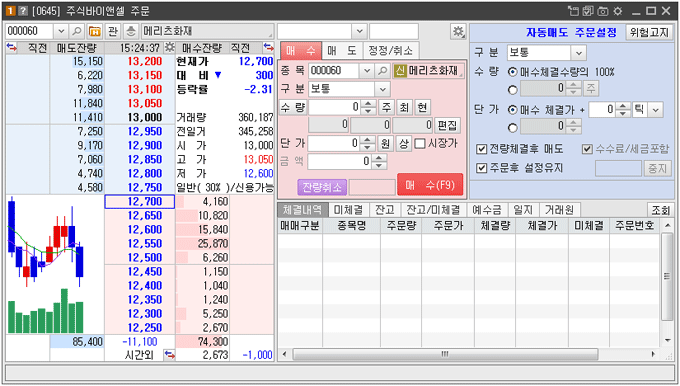The width and height of the screenshot is (680, 386).
Task: Toggle 주문후 설정유지 checkbox
Action: (481, 168)
